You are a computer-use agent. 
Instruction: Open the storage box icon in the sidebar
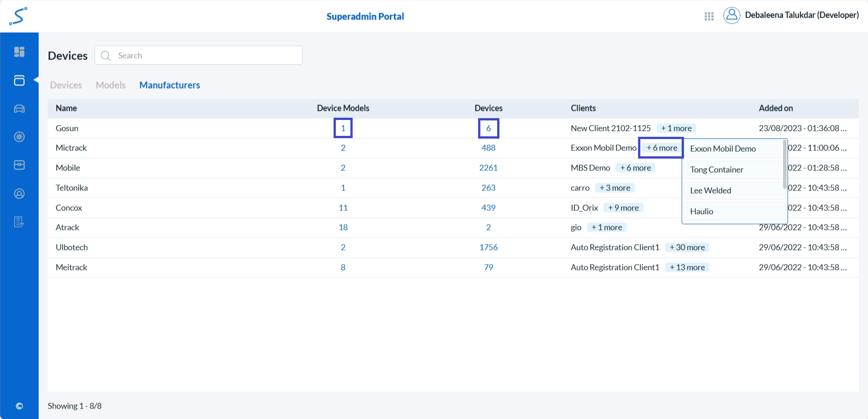click(19, 165)
